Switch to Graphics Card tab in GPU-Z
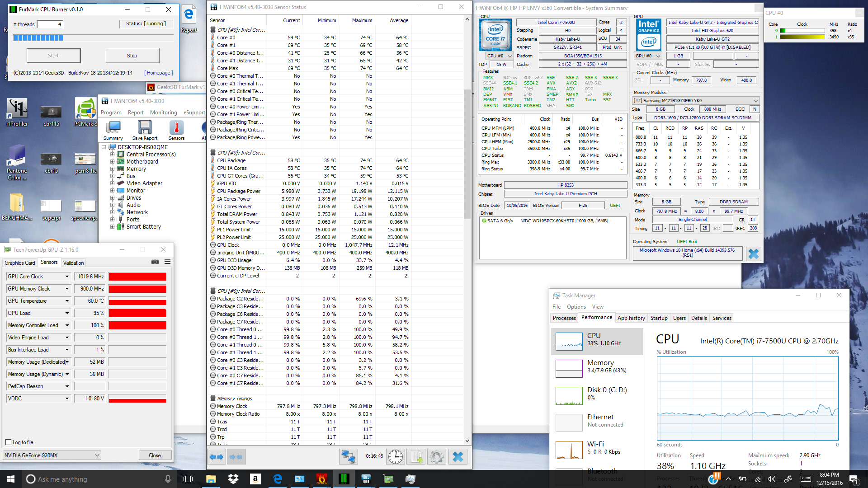The image size is (868, 488). pos(19,263)
